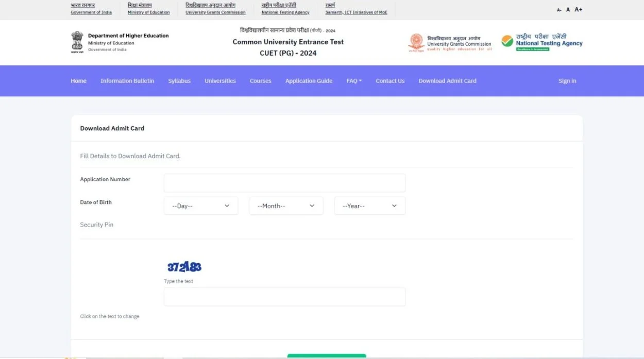Click the University Grants Commission logo

[450, 42]
